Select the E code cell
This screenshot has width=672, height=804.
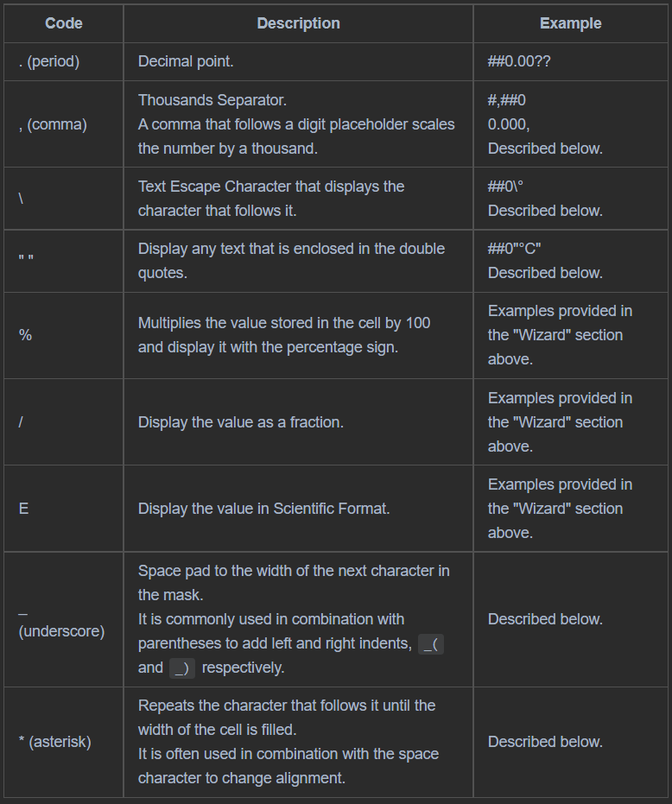coord(23,509)
